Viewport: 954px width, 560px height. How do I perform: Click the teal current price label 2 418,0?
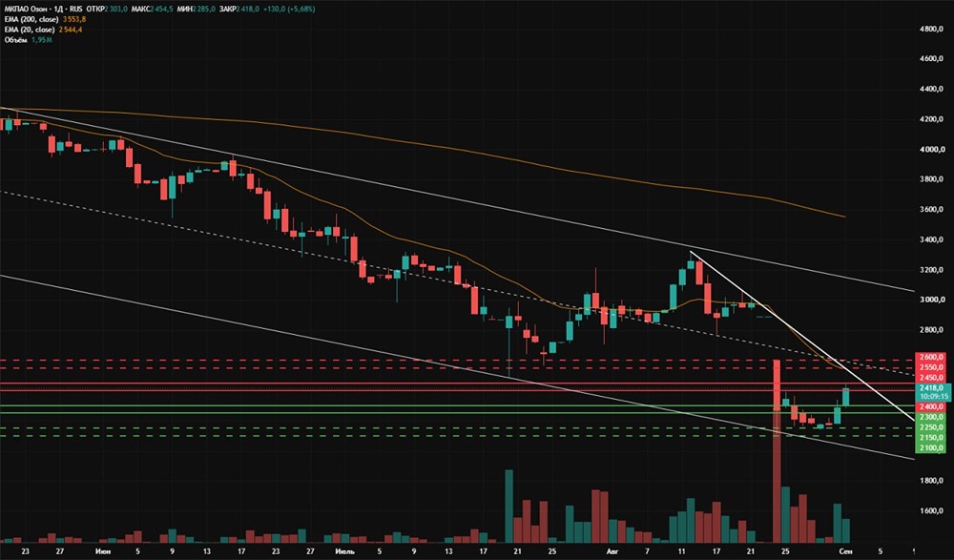(x=931, y=387)
